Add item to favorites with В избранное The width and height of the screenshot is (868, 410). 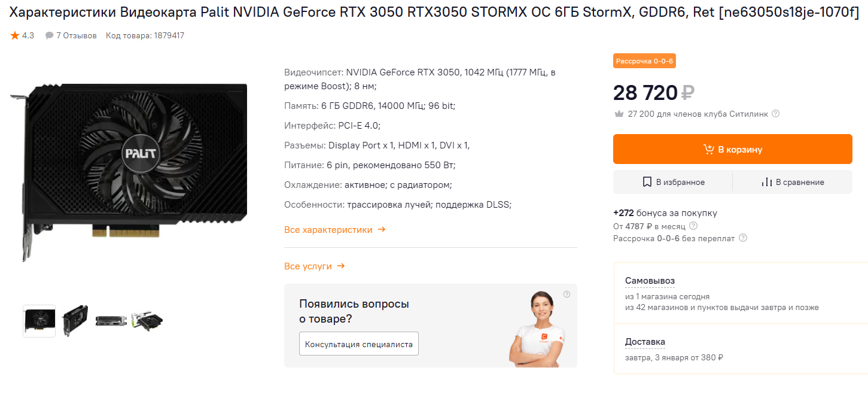673,182
